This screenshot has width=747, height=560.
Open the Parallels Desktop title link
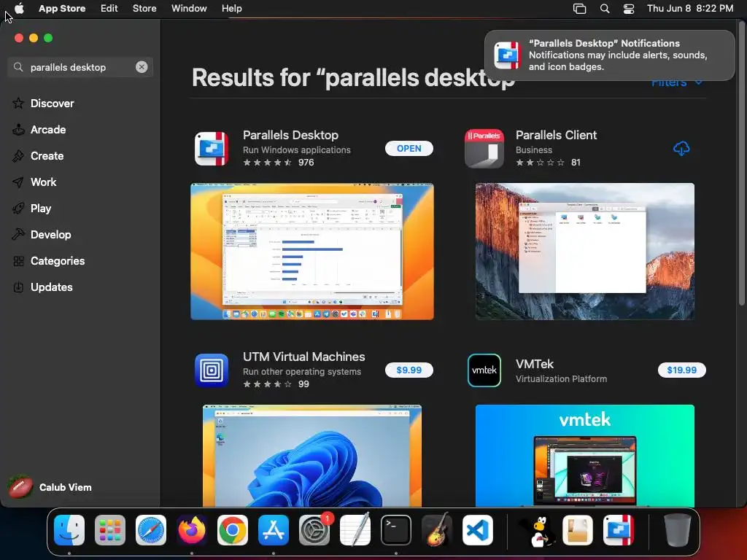click(x=290, y=135)
